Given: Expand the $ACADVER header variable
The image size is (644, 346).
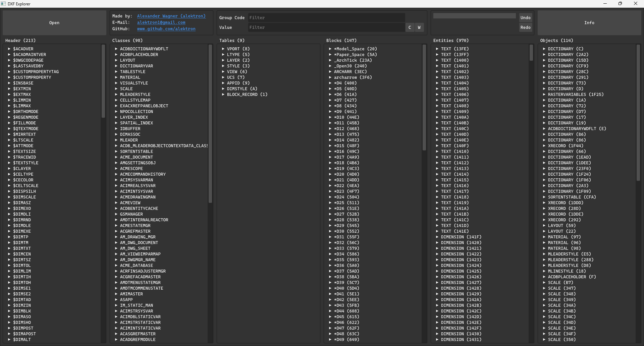Looking at the screenshot, I should pos(9,49).
